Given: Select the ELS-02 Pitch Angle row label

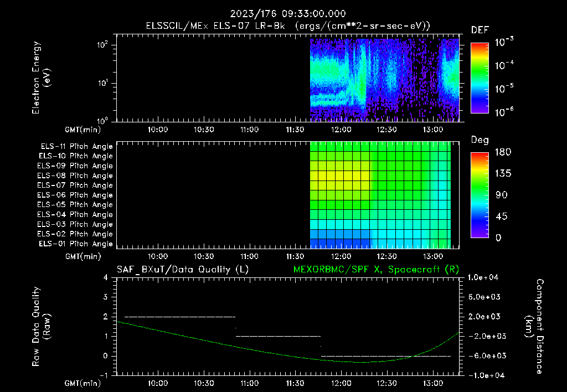Looking at the screenshot, I should (x=75, y=234).
